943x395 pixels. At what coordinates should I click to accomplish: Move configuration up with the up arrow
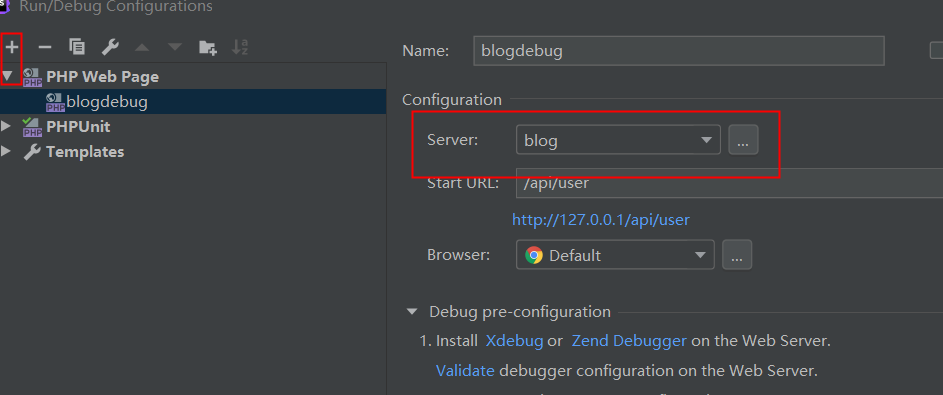click(x=142, y=47)
